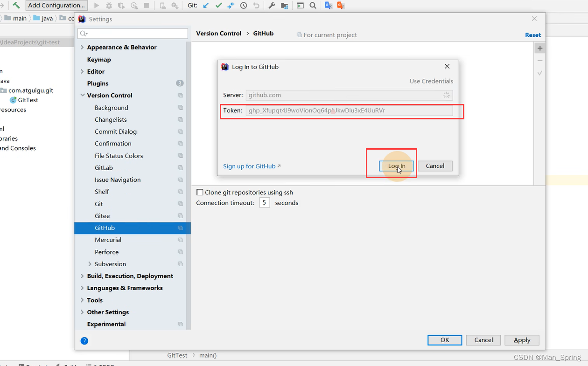Expand Appearance & Behavior settings section

(x=83, y=48)
